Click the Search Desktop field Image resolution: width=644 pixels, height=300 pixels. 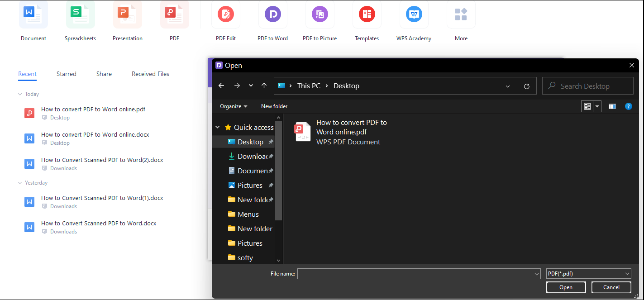(588, 86)
